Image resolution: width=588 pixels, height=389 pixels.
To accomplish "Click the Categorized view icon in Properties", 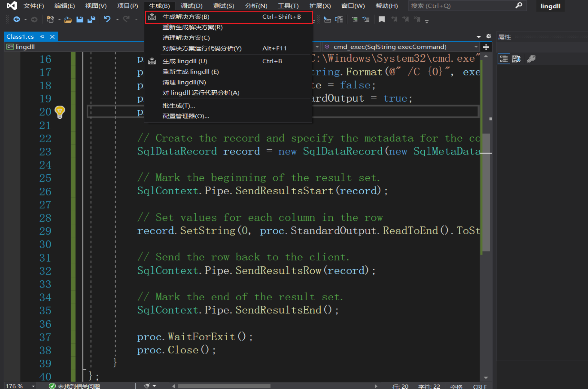I will [x=504, y=59].
